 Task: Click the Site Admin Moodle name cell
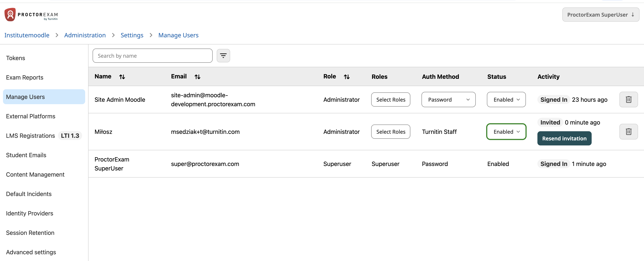120,100
